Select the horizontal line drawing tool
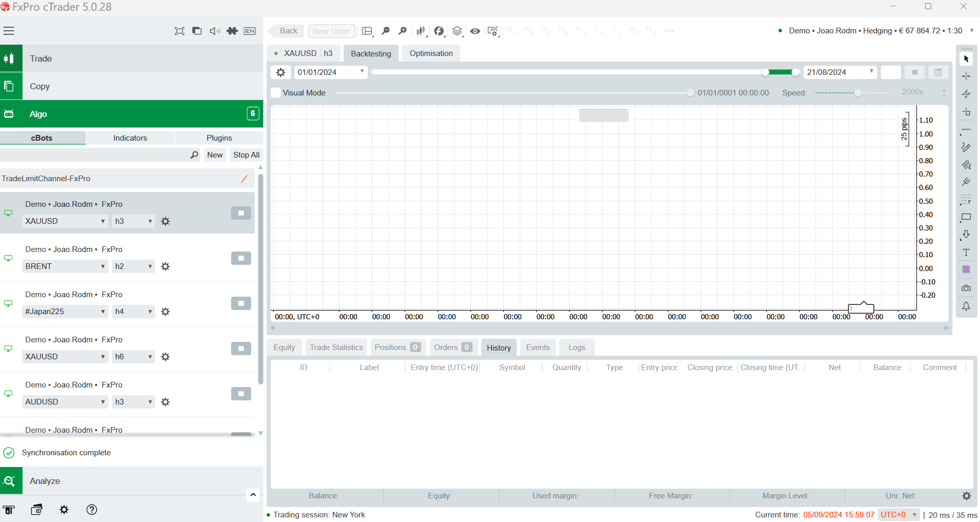 tap(966, 130)
